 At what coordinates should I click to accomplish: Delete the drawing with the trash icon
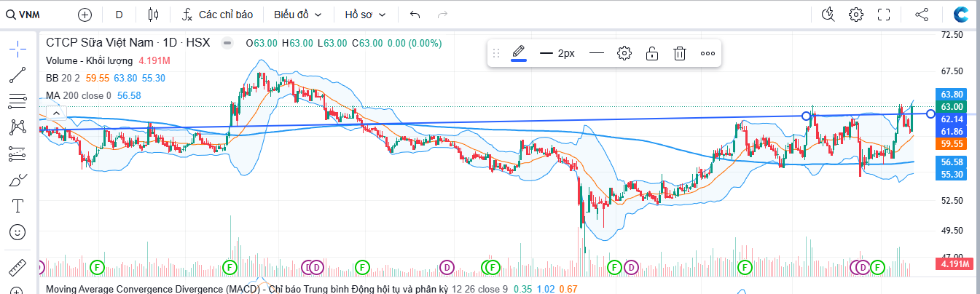(x=680, y=53)
